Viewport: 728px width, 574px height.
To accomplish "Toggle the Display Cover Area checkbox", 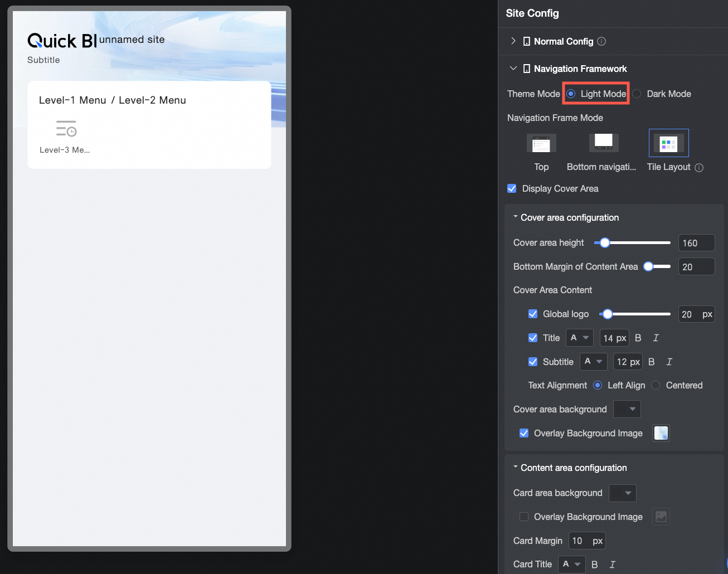I will point(512,188).
